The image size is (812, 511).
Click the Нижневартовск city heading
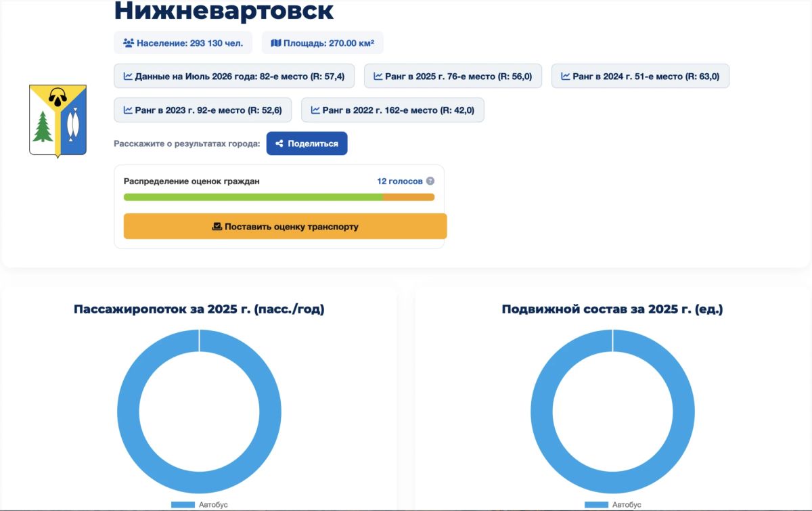coord(224,11)
